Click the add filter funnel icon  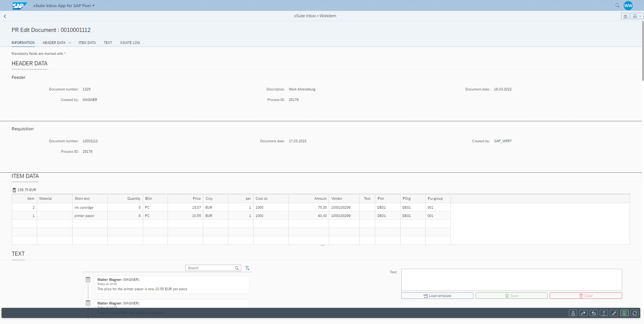tap(247, 268)
